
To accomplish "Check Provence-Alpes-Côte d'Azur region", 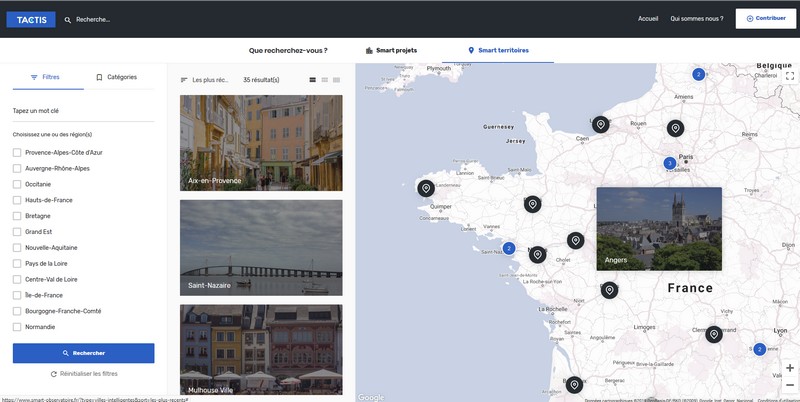I will (17, 153).
